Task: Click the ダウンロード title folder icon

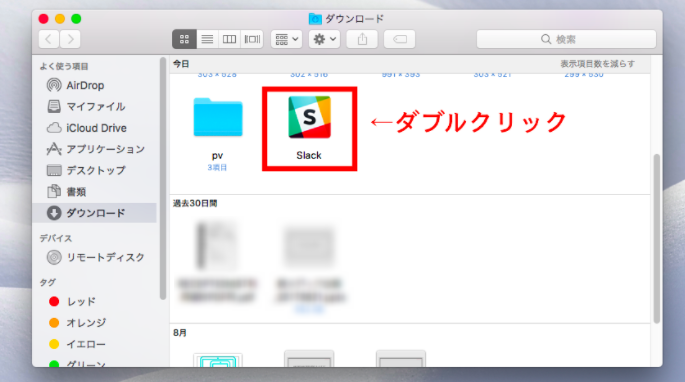Action: click(315, 19)
